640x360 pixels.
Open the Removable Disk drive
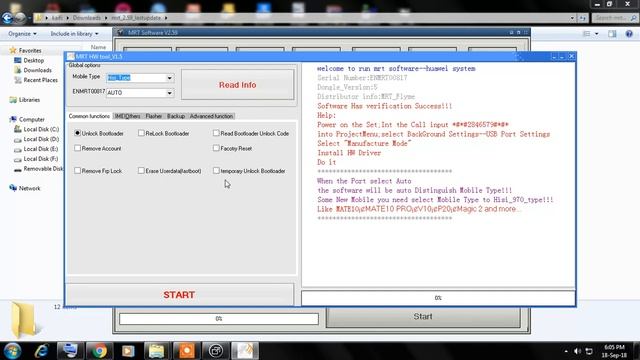(43, 169)
